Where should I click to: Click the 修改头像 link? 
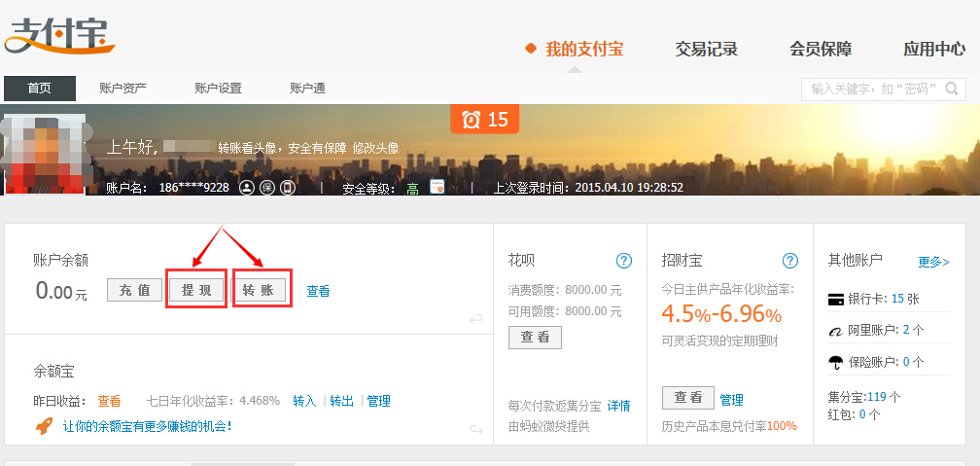375,149
